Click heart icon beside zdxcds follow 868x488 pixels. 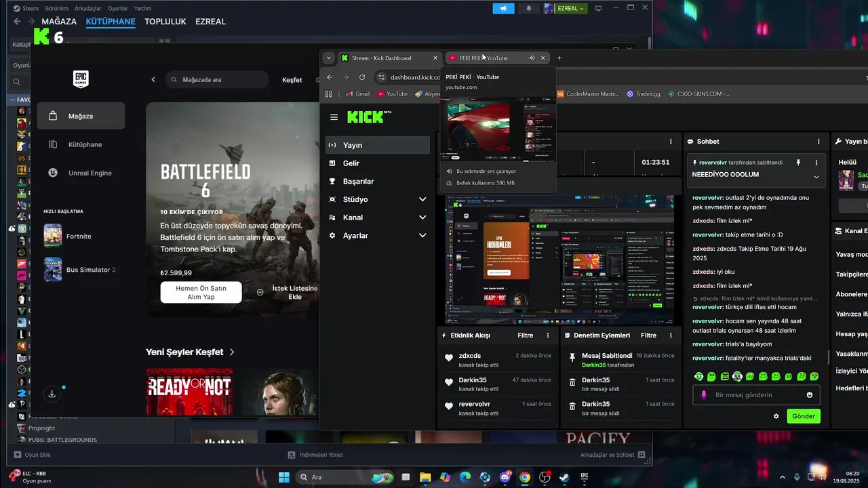(x=449, y=359)
